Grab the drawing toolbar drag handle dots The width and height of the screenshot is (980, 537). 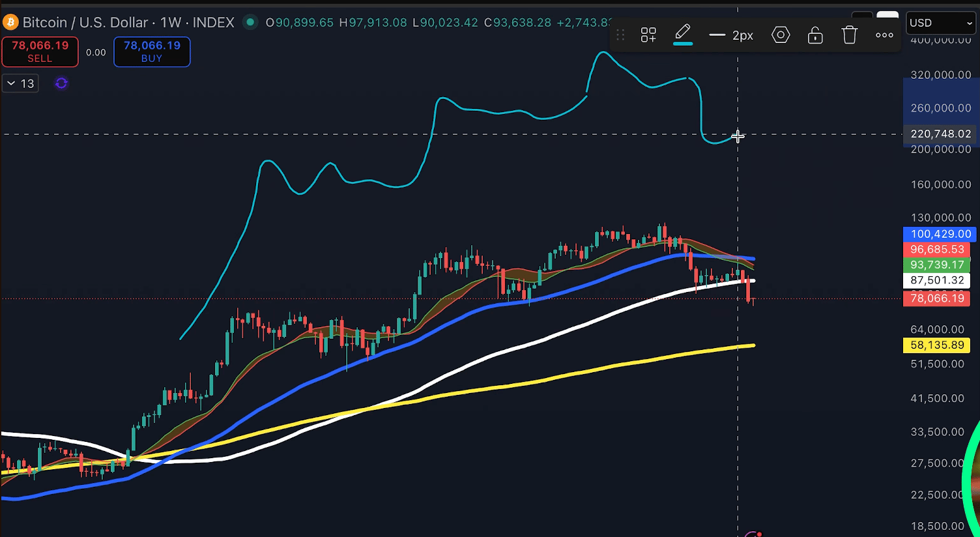pos(620,35)
